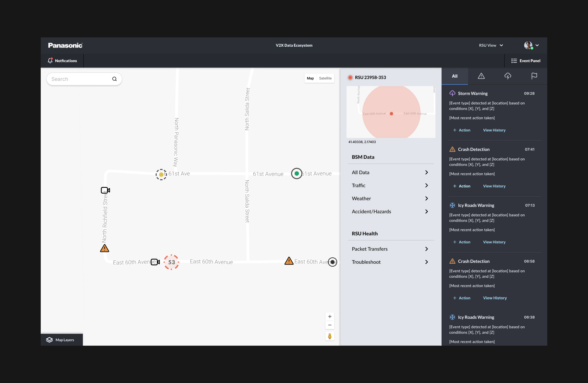The width and height of the screenshot is (588, 383).
Task: Open the Map Layers menu
Action: point(62,340)
